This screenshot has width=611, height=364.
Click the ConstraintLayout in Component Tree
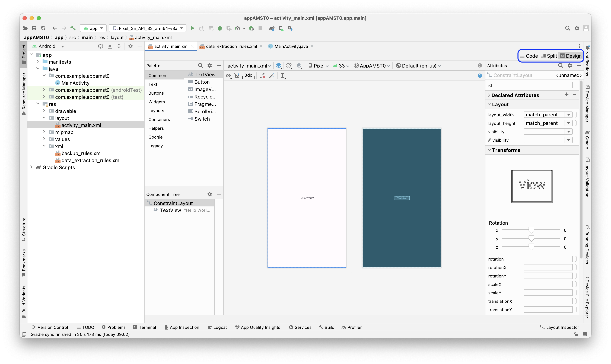click(x=173, y=203)
